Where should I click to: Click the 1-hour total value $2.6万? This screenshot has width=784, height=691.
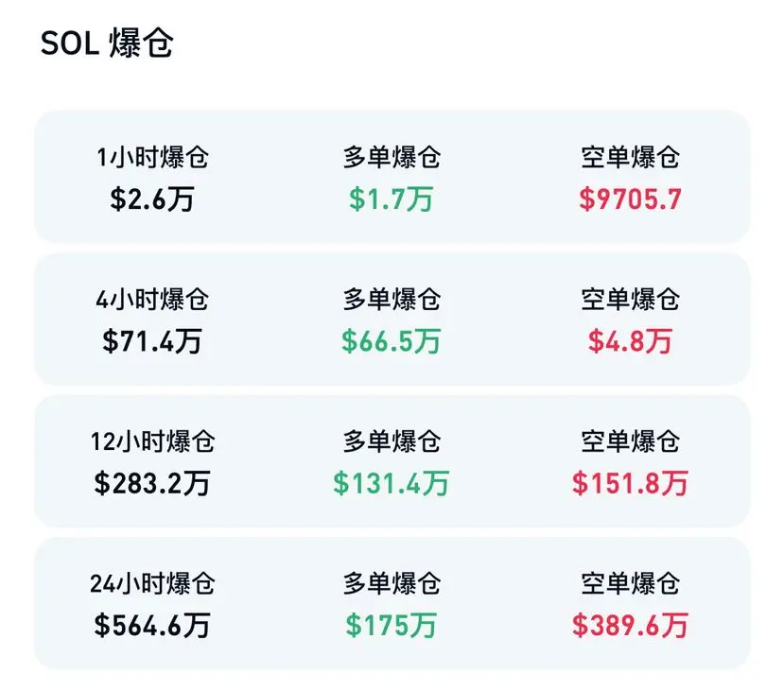click(152, 199)
